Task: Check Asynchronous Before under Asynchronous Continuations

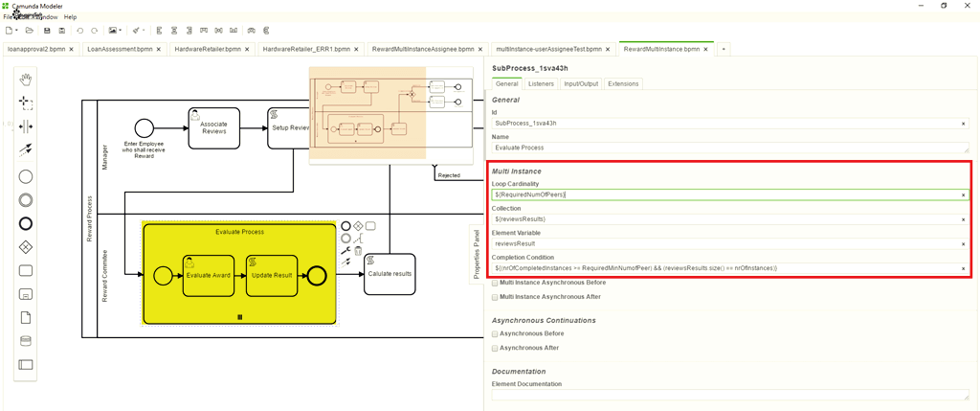Action: click(495, 333)
